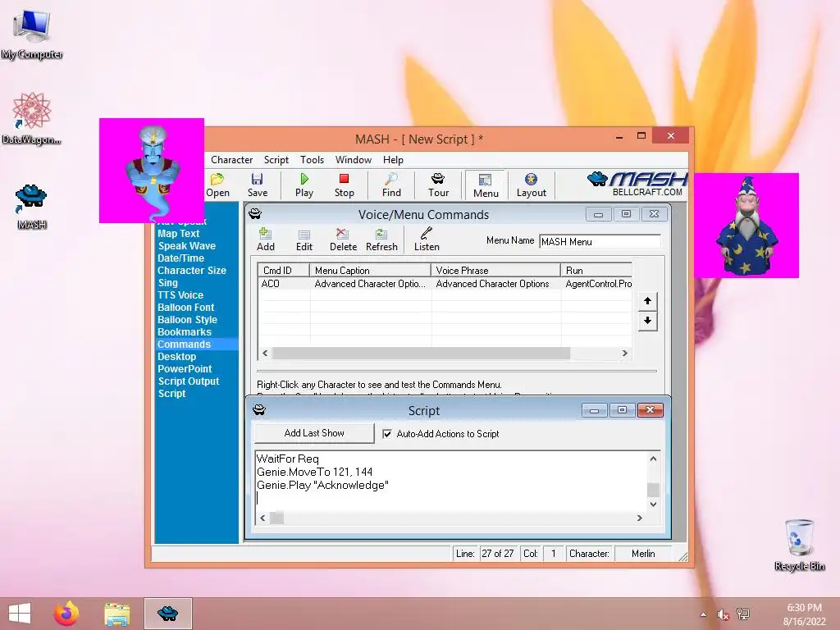Select Sing in the sidebar
Screen dimensions: 840x630
pyautogui.click(x=167, y=283)
